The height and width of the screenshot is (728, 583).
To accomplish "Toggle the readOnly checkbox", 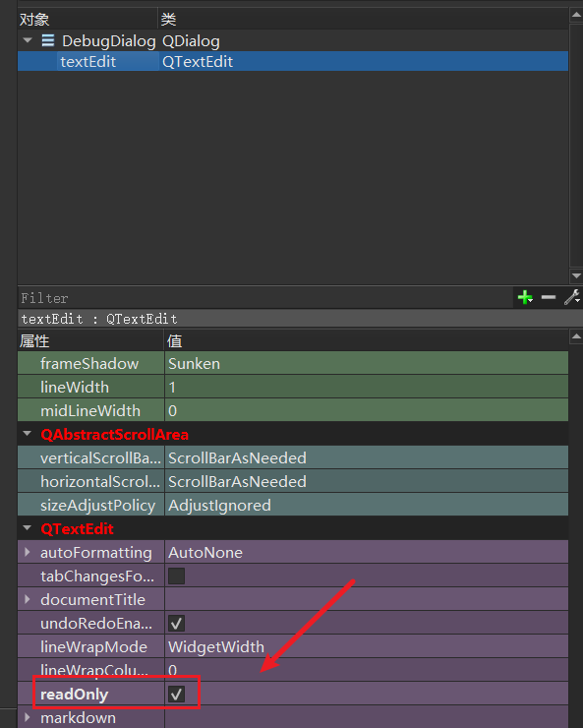I will (x=176, y=695).
